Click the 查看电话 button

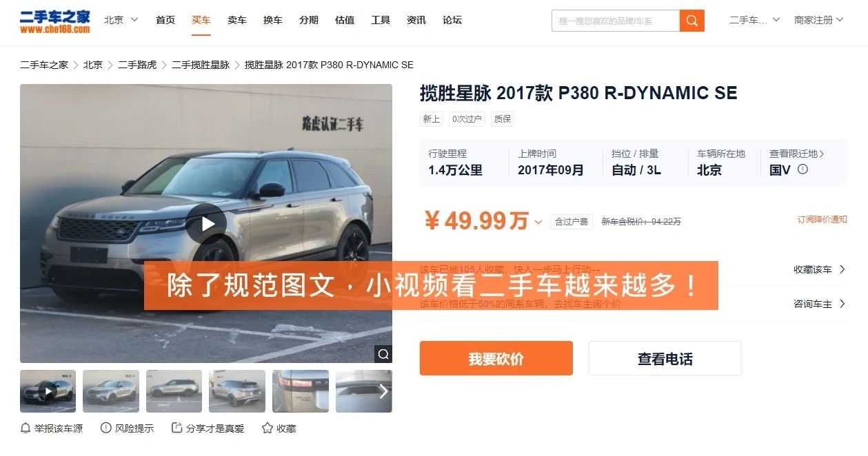665,358
